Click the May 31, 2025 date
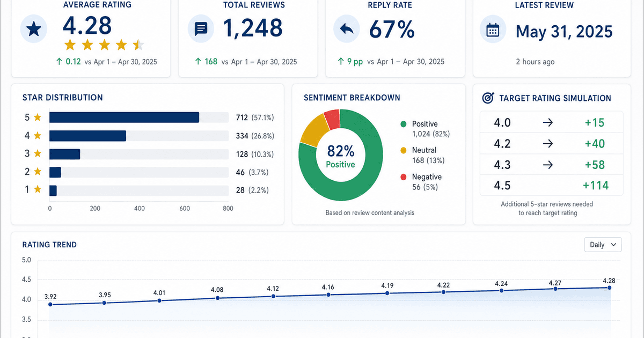Viewport: 644px width, 338px height. [564, 31]
